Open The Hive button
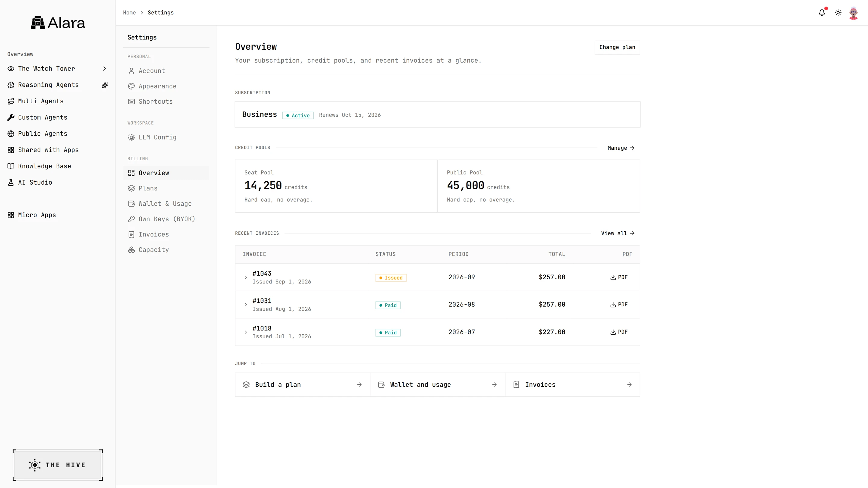868x488 pixels. [58, 465]
